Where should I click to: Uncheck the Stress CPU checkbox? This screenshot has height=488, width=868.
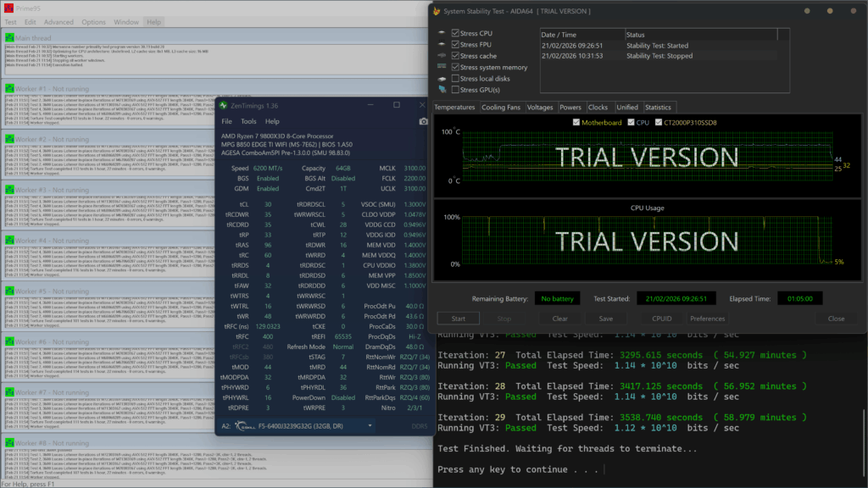click(456, 34)
